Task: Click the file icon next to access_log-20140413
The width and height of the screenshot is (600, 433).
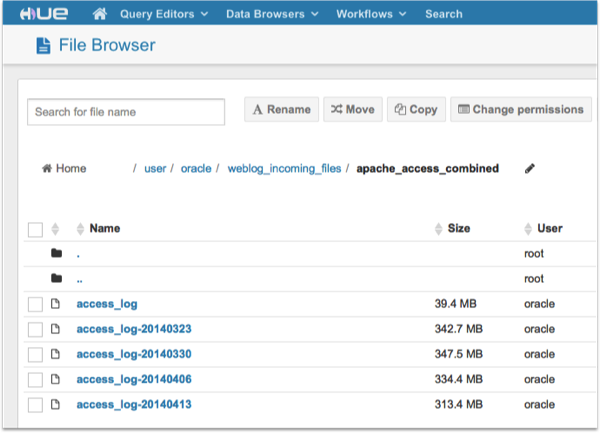Action: [x=55, y=404]
